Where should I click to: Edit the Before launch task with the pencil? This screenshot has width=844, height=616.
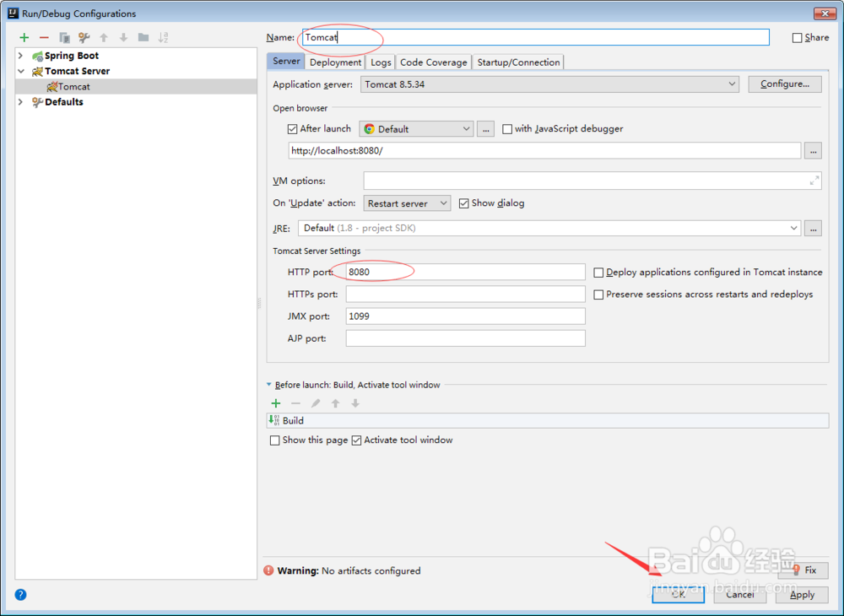316,403
